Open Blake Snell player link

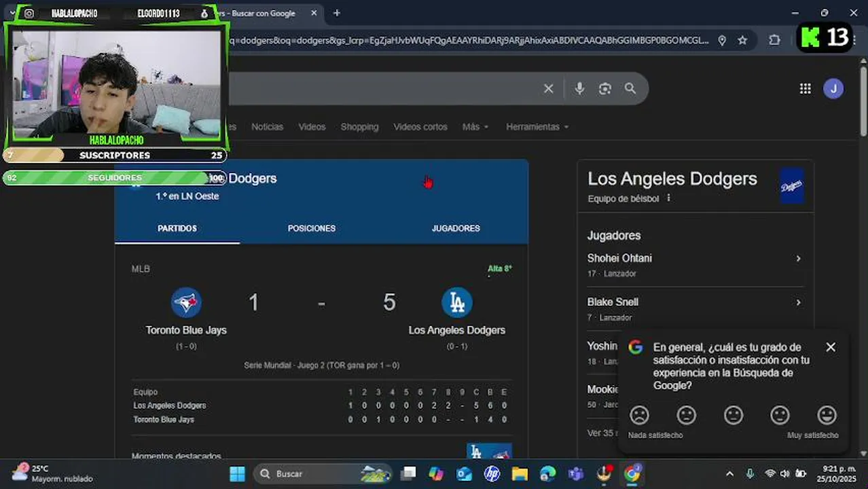pos(613,302)
